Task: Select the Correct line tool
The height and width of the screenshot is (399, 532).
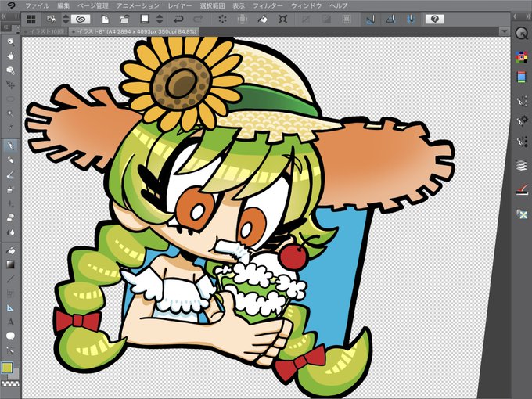Action: tap(10, 350)
